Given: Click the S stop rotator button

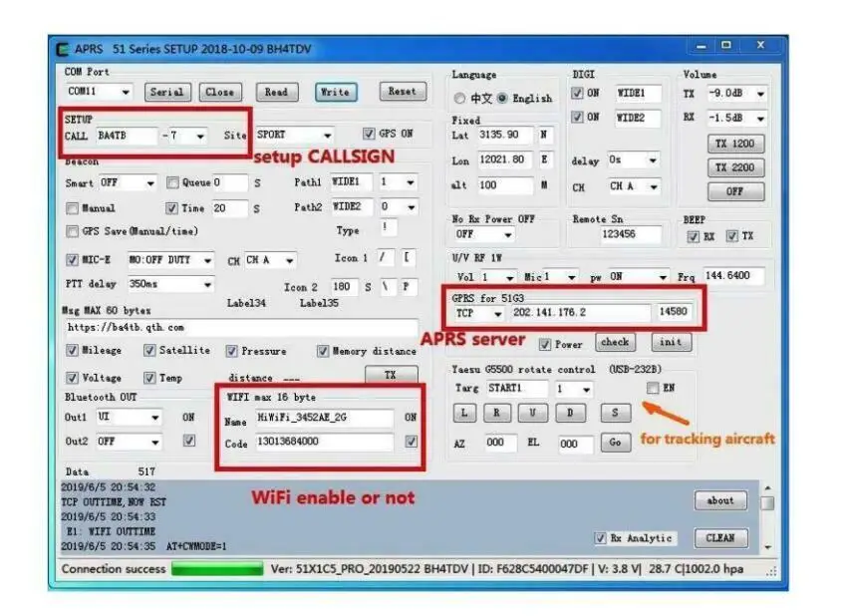Looking at the screenshot, I should [x=615, y=413].
